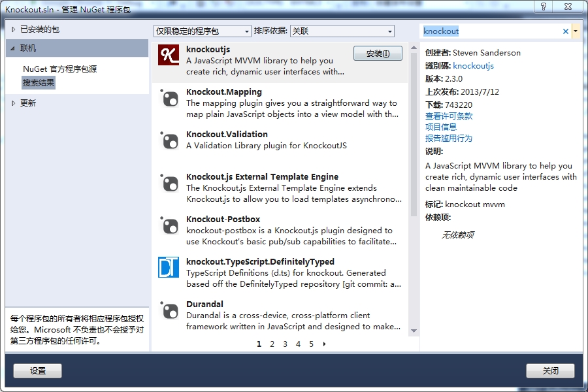
Task: Open the search box history dropdown arrow
Action: (x=576, y=31)
